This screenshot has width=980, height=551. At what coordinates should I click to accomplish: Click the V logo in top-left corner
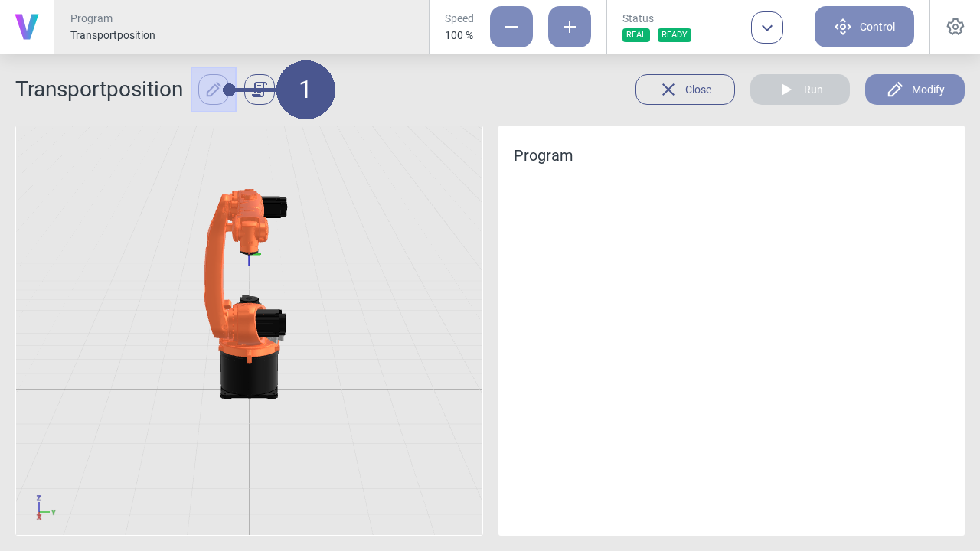point(27,27)
